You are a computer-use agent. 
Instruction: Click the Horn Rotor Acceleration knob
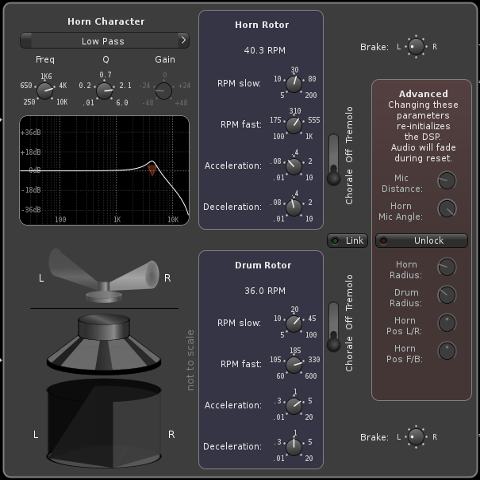tap(294, 167)
